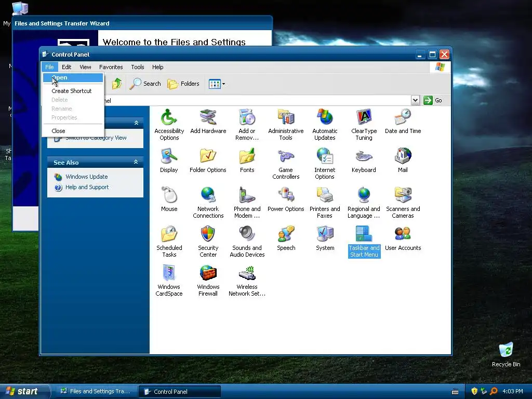Viewport: 532px width, 399px height.
Task: Click the security shield tray icon
Action: [474, 391]
